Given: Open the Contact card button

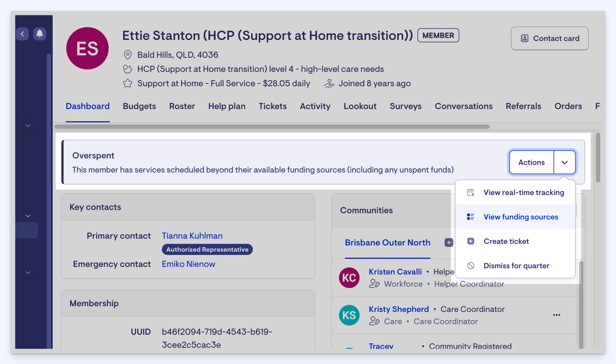Looking at the screenshot, I should [549, 39].
